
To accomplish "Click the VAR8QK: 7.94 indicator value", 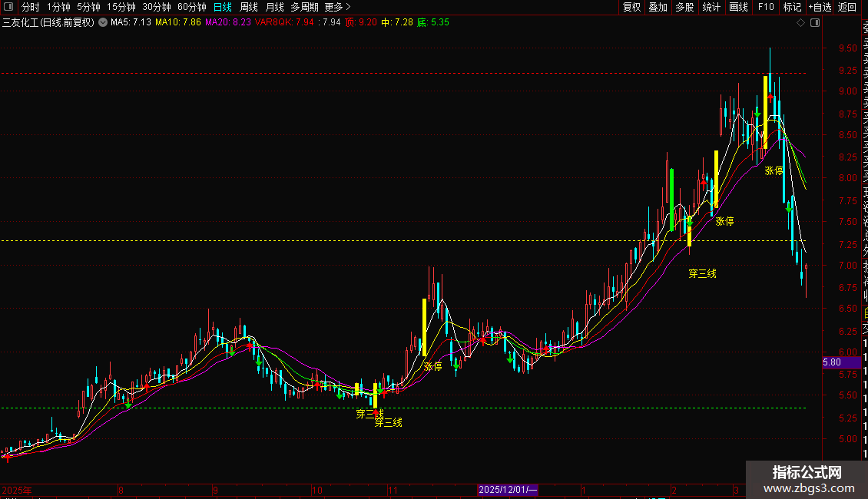I will (284, 23).
